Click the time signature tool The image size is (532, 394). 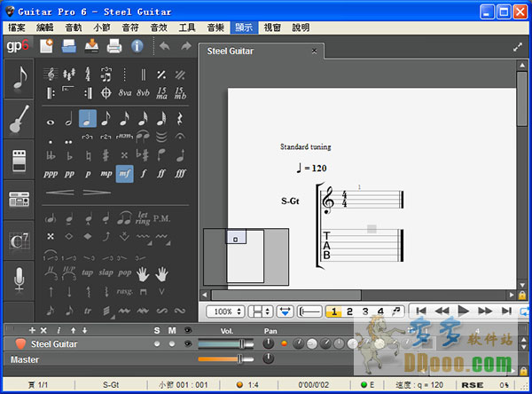[88, 74]
